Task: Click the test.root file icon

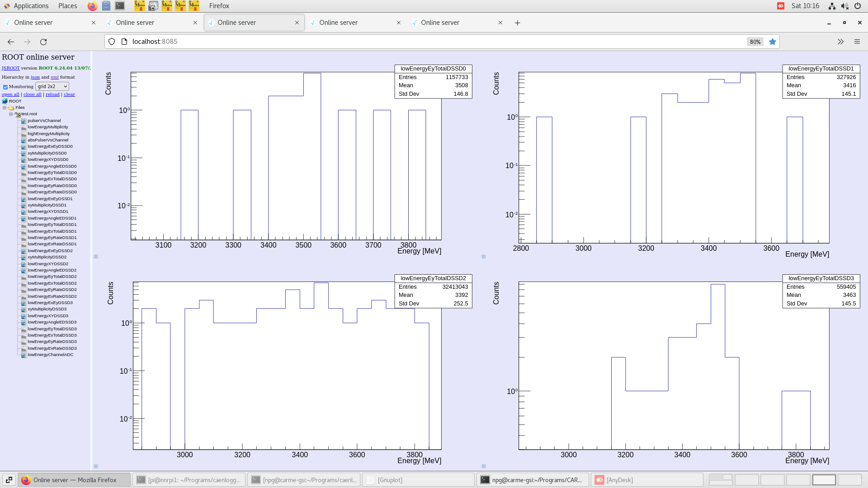Action: click(18, 114)
